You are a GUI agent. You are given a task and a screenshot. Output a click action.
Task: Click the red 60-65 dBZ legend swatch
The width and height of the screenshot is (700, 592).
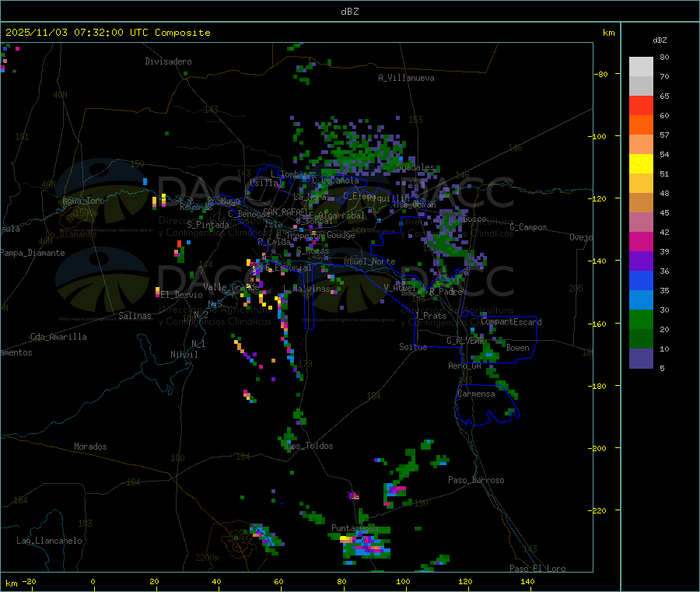tap(641, 105)
